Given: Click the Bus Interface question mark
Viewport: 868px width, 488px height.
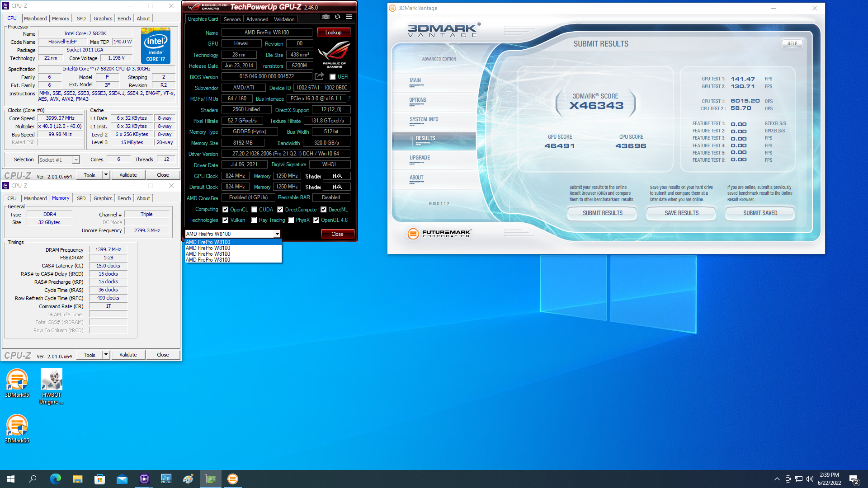Looking at the screenshot, I should (349, 99).
